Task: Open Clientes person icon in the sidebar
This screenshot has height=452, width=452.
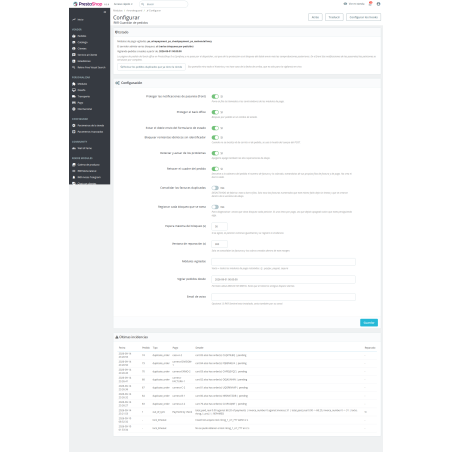Action: pyautogui.click(x=74, y=49)
